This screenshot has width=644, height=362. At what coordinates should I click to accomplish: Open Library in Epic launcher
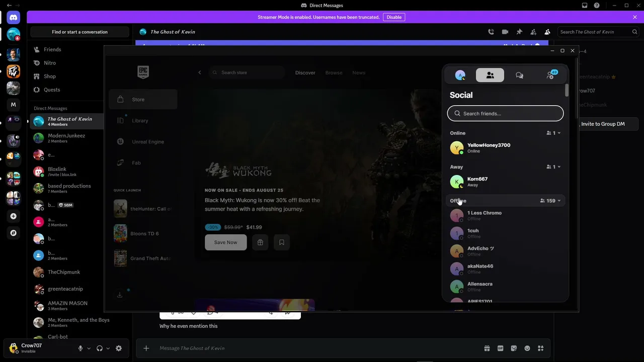click(x=143, y=121)
